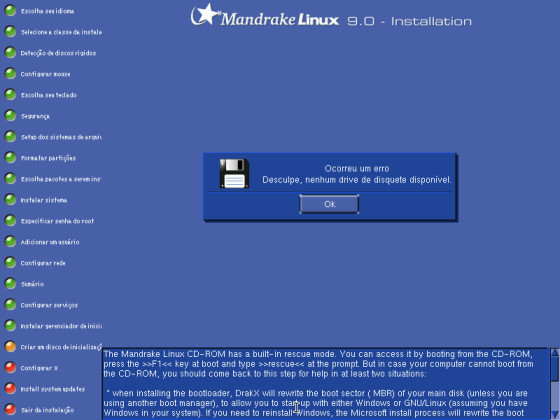
Task: Click green bullet beside Setup dos sistemas
Action: (x=10, y=137)
